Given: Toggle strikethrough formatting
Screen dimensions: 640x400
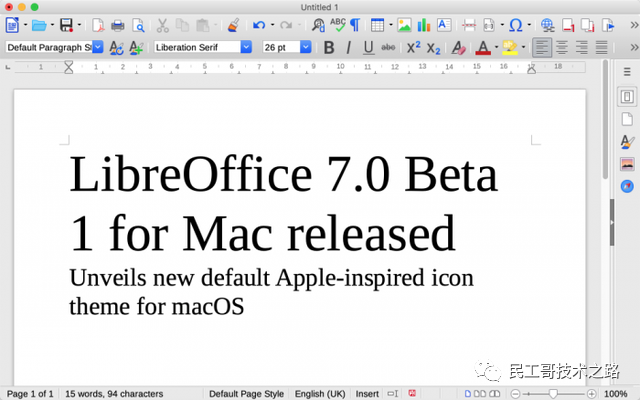Looking at the screenshot, I should pyautogui.click(x=388, y=48).
